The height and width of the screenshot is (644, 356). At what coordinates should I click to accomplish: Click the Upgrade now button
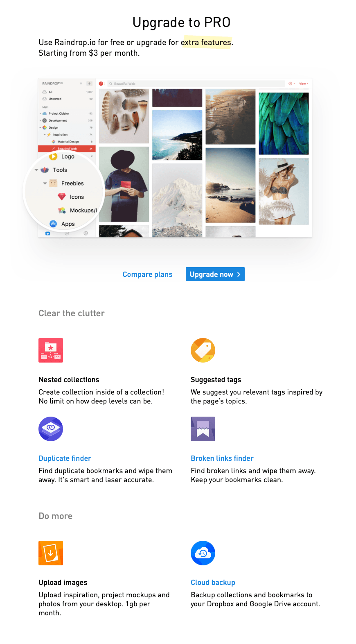click(215, 274)
